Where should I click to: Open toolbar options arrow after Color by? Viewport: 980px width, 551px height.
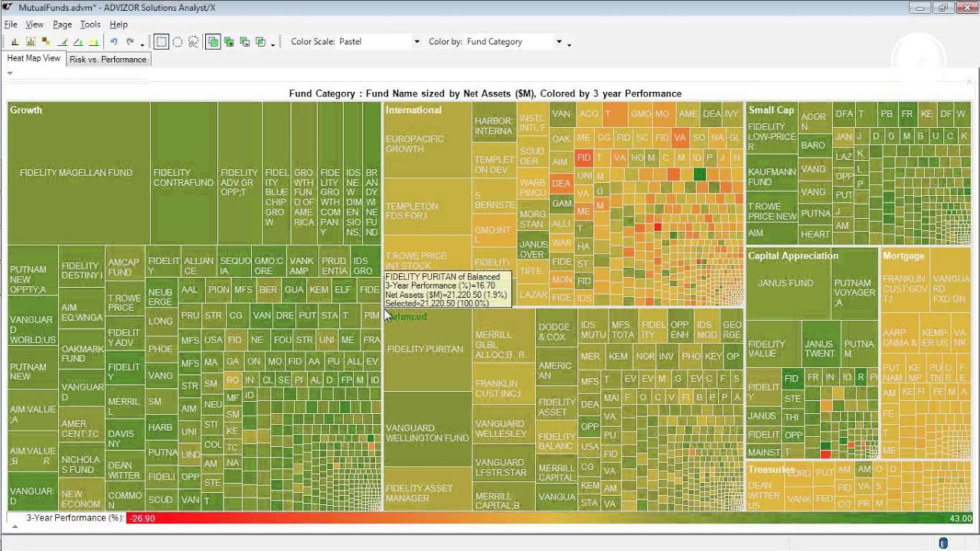[569, 45]
